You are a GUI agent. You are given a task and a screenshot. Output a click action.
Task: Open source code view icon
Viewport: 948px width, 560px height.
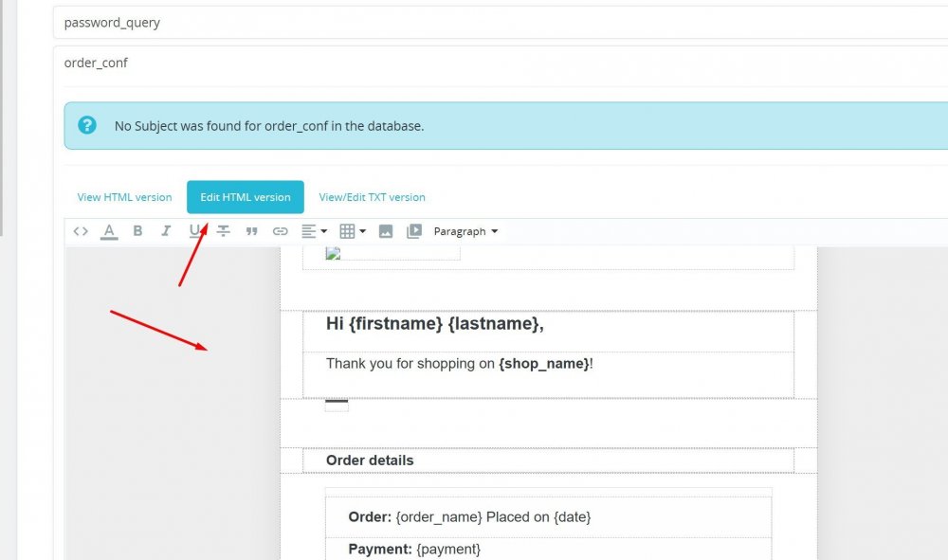81,231
